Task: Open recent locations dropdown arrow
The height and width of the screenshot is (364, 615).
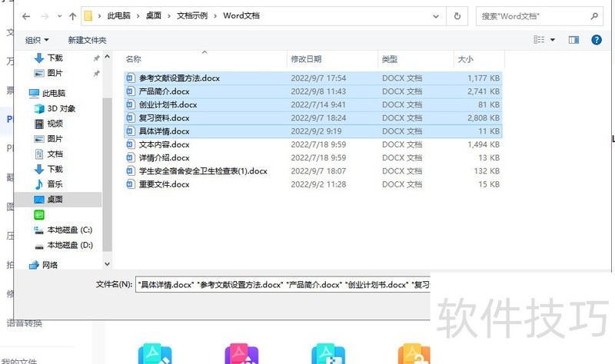Action: click(60, 16)
